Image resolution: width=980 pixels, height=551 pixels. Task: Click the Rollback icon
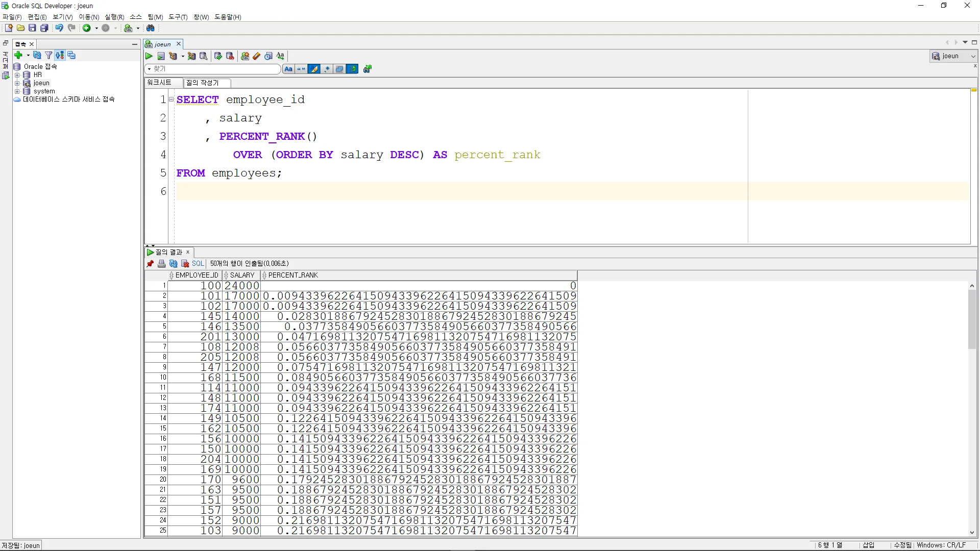point(230,56)
